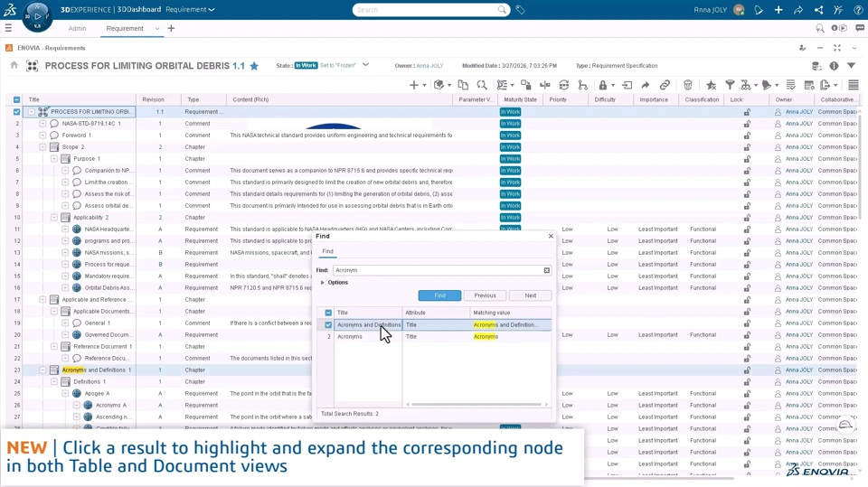Click the import arrow-into-box toolbar icon
The width and height of the screenshot is (868, 487).
(627, 85)
